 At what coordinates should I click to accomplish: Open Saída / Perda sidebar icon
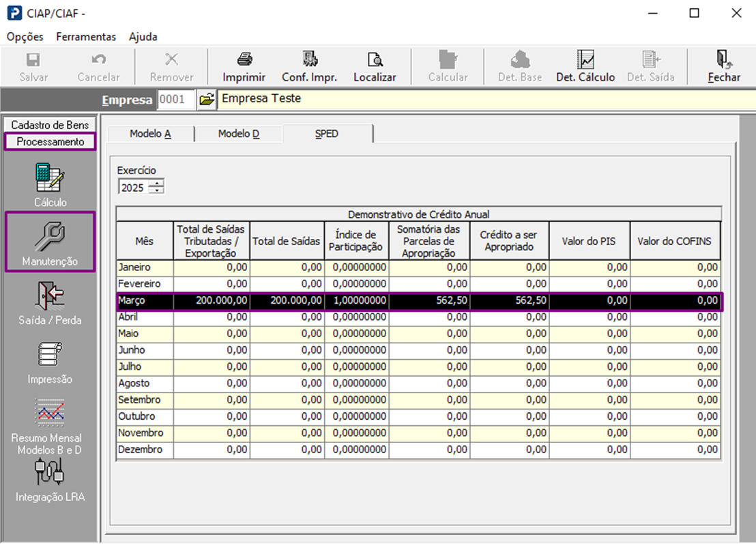(x=50, y=296)
